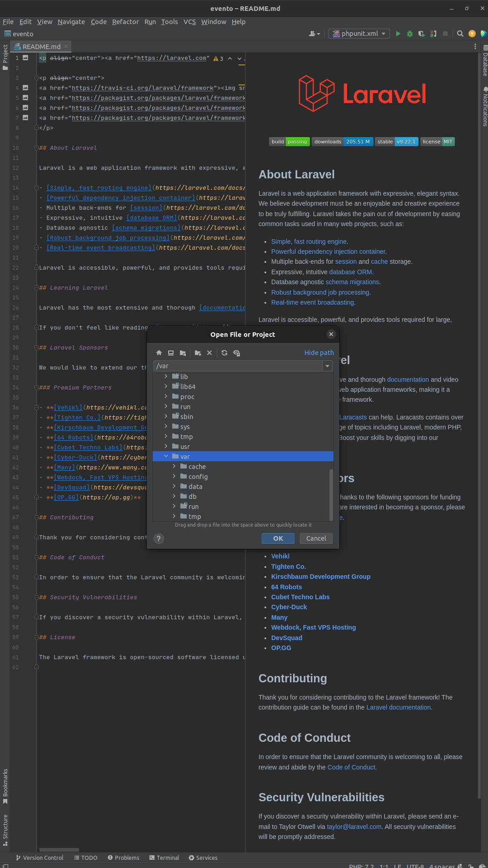
Task: Toggle the Problems tool window
Action: click(x=124, y=858)
